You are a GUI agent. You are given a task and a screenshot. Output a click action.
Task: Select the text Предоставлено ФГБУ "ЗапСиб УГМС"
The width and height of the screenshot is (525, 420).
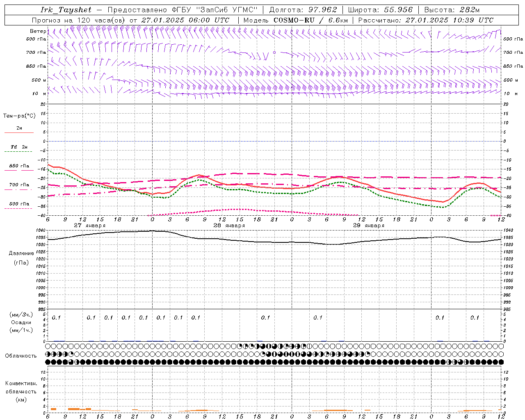[x=183, y=10]
